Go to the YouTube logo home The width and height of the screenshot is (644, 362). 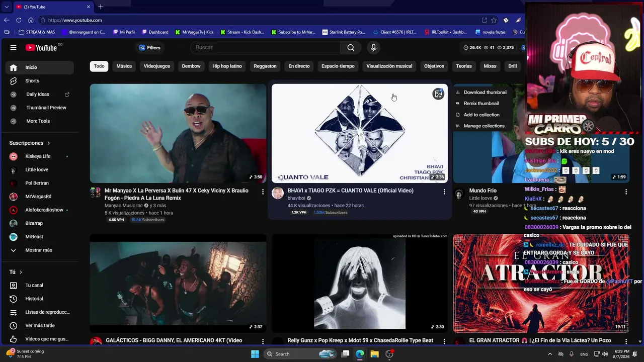[41, 48]
